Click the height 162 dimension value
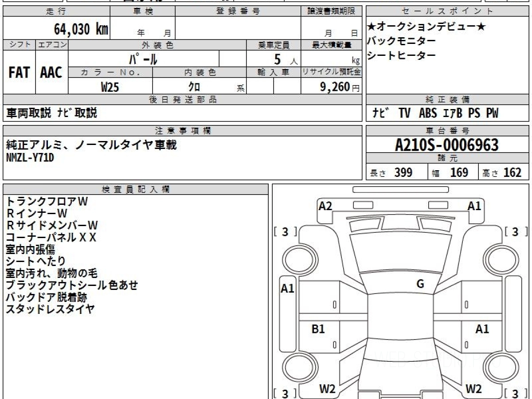The height and width of the screenshot is (399, 532). (x=512, y=172)
